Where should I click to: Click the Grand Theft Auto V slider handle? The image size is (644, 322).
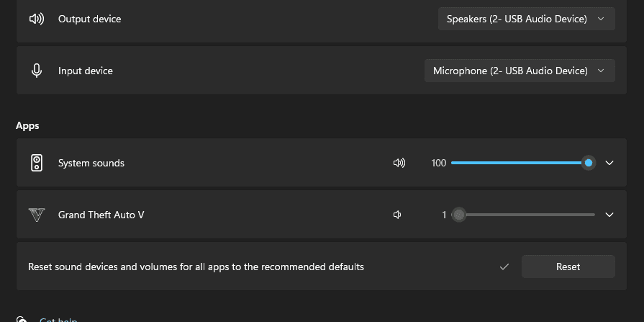pyautogui.click(x=458, y=215)
